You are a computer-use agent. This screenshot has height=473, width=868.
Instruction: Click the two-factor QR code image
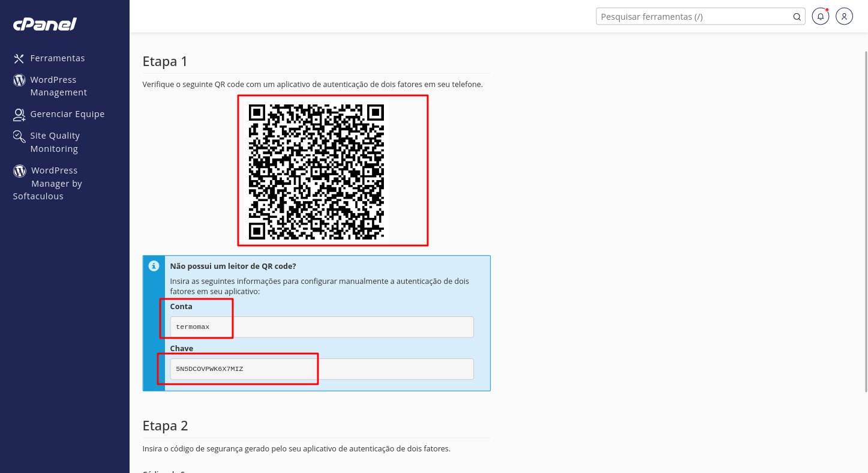(x=316, y=171)
